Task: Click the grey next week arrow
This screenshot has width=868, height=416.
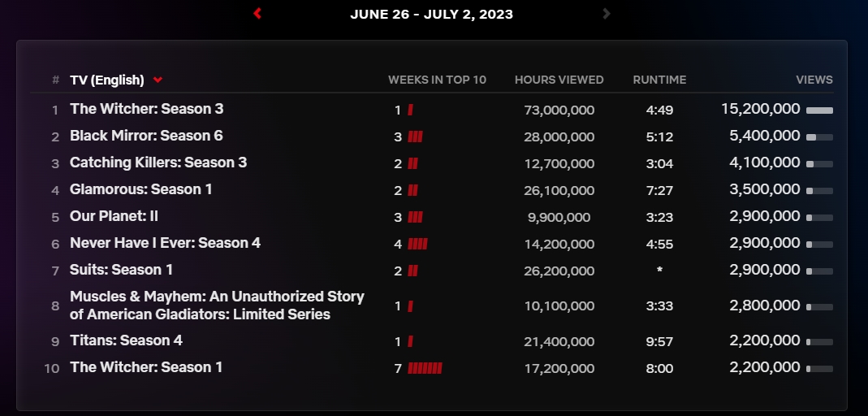Action: point(607,13)
